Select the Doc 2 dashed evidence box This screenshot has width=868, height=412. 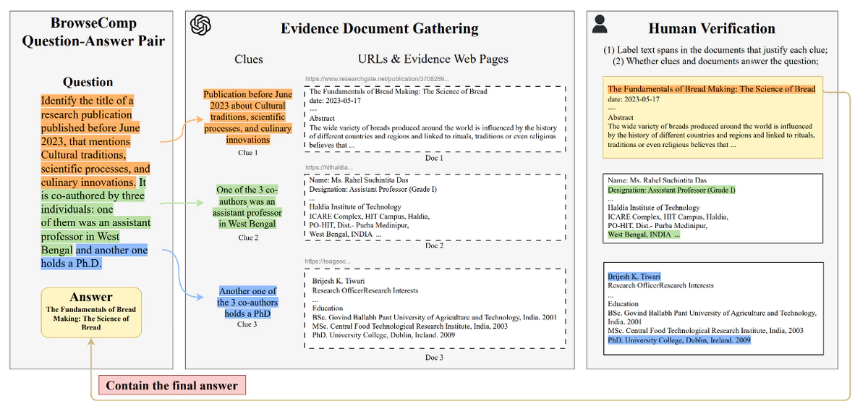(434, 207)
